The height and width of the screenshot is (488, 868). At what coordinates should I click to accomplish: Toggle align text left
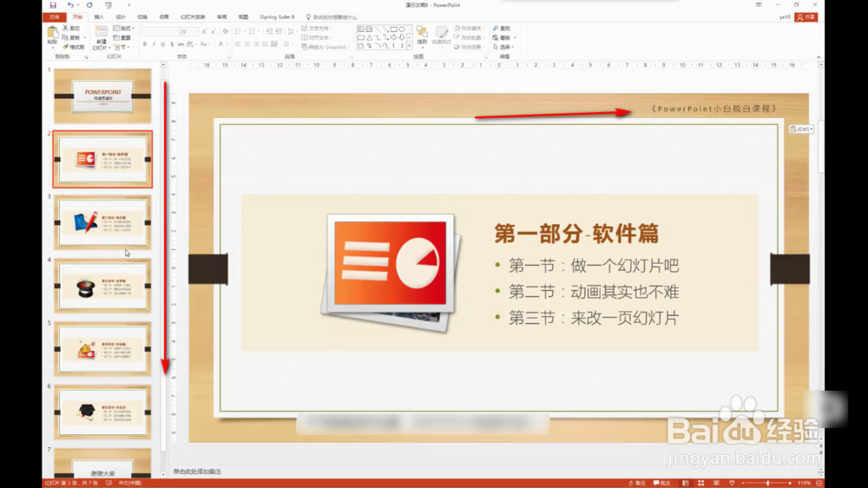coord(238,44)
